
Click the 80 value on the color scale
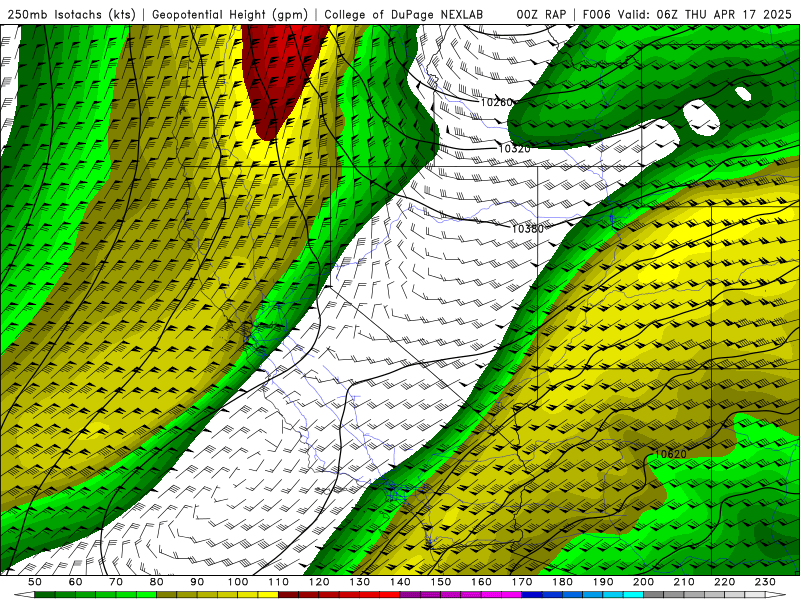157,582
